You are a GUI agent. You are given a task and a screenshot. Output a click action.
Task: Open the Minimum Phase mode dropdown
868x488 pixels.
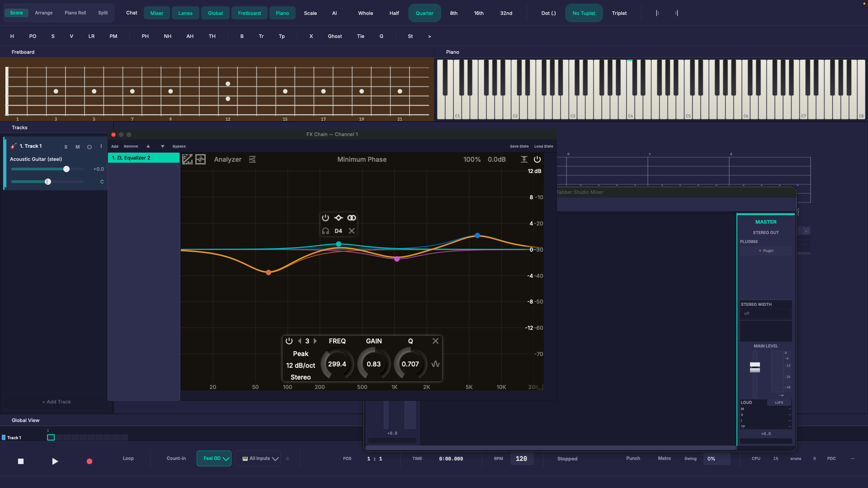[362, 160]
